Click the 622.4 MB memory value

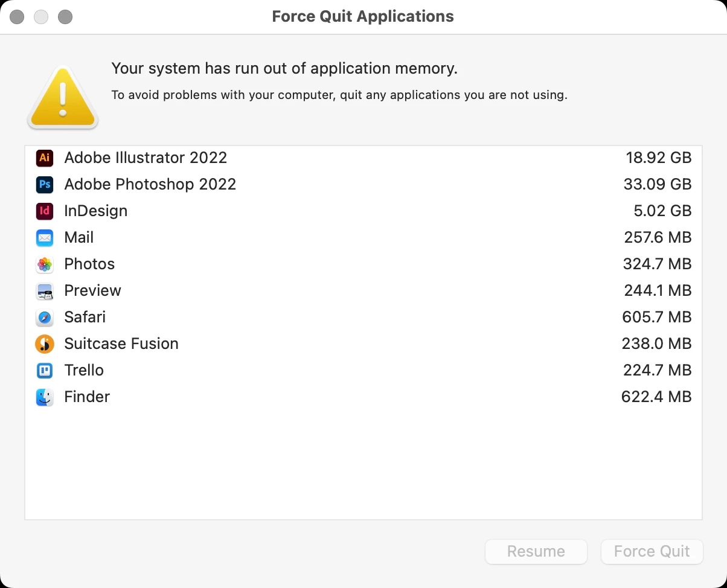[656, 397]
